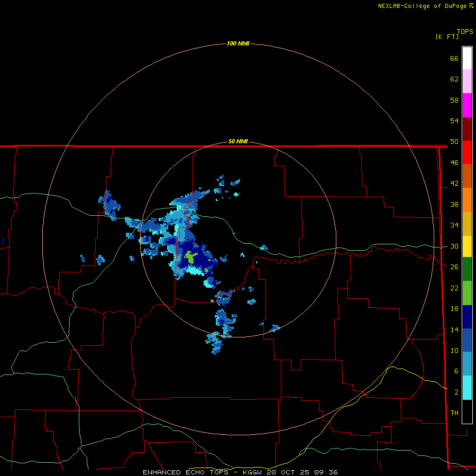The height and width of the screenshot is (476, 476).
Task: Click the light green echo top core
Action: tap(190, 257)
